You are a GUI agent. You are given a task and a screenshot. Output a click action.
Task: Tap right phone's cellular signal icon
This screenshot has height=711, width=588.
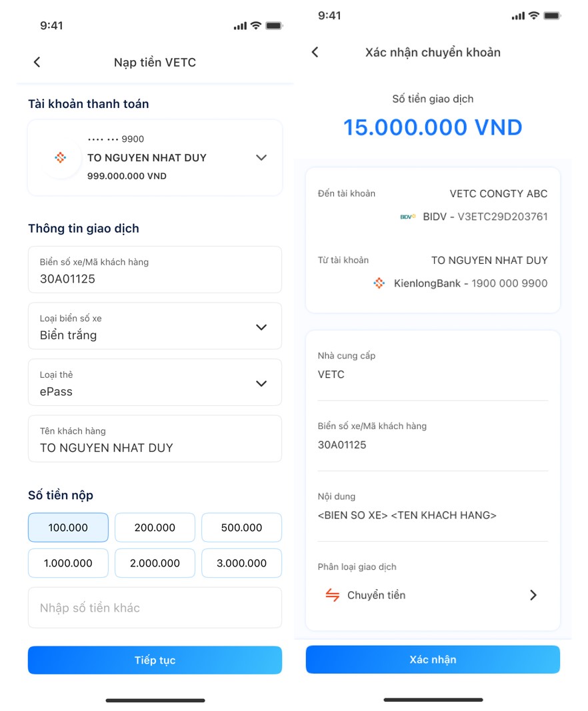pos(518,16)
